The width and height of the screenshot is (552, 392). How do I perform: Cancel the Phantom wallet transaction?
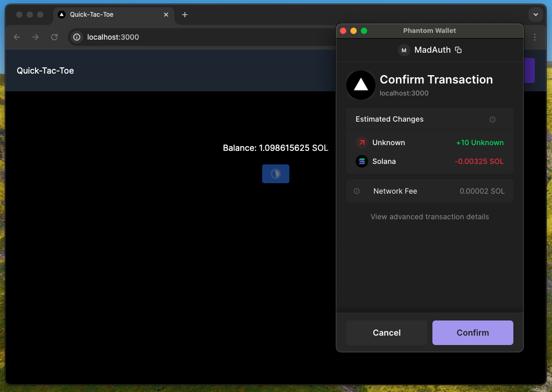386,332
